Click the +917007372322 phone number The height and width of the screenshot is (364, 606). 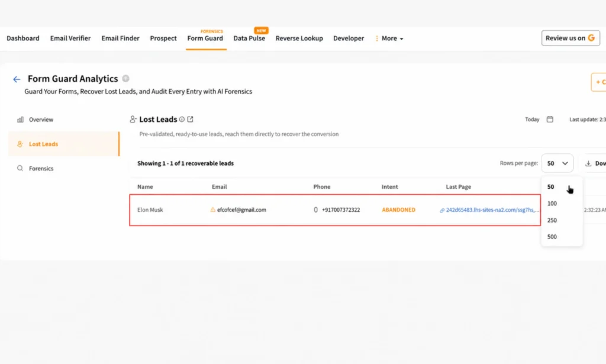tap(341, 210)
